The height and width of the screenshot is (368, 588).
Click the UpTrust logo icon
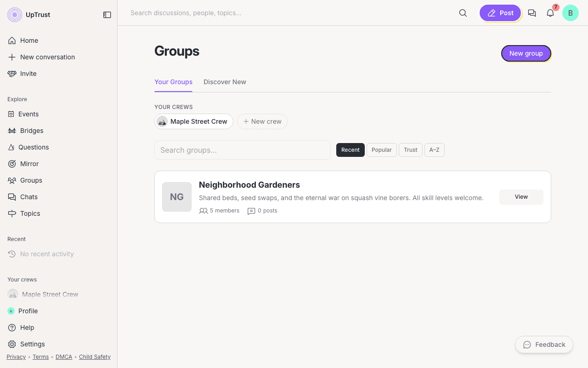pyautogui.click(x=15, y=15)
